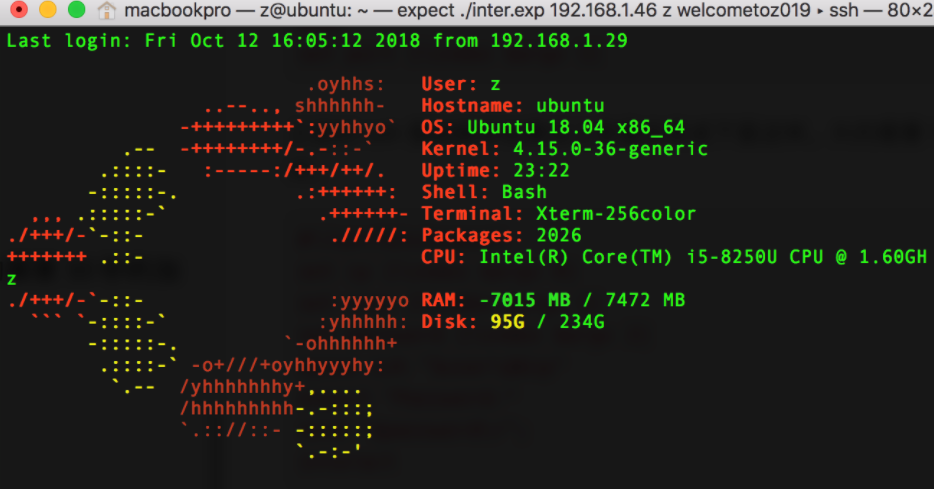Image resolution: width=934 pixels, height=489 pixels.
Task: Click the green zoom window button
Action: (x=76, y=10)
